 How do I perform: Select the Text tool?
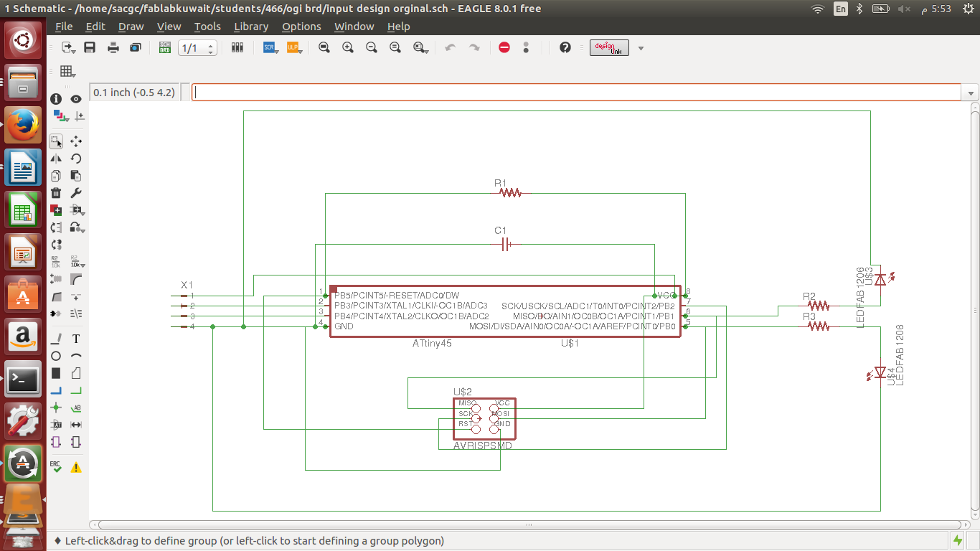pyautogui.click(x=76, y=339)
